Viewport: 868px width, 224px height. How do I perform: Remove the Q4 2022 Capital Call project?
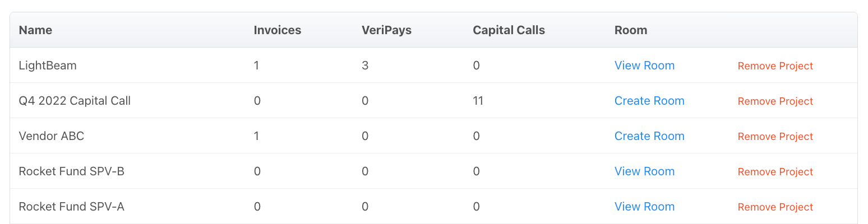775,101
